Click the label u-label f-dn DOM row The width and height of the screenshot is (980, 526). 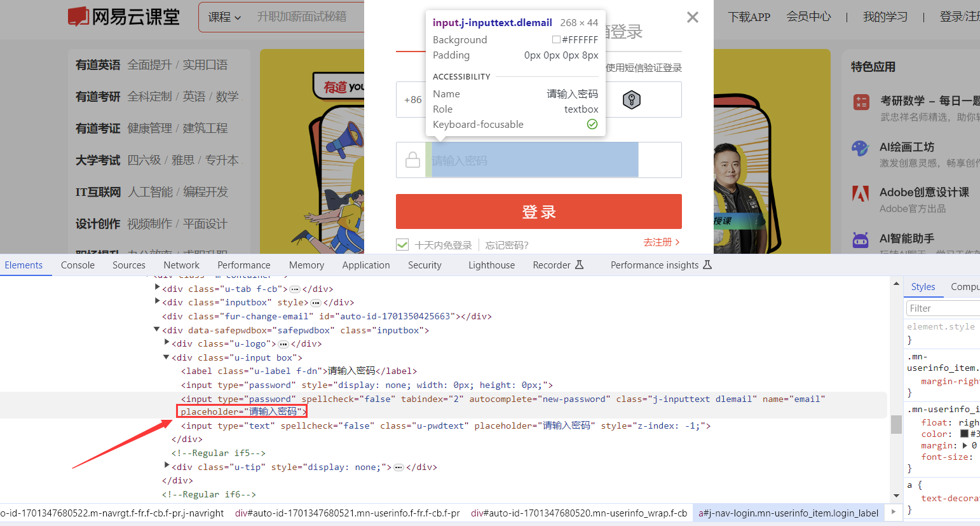299,371
